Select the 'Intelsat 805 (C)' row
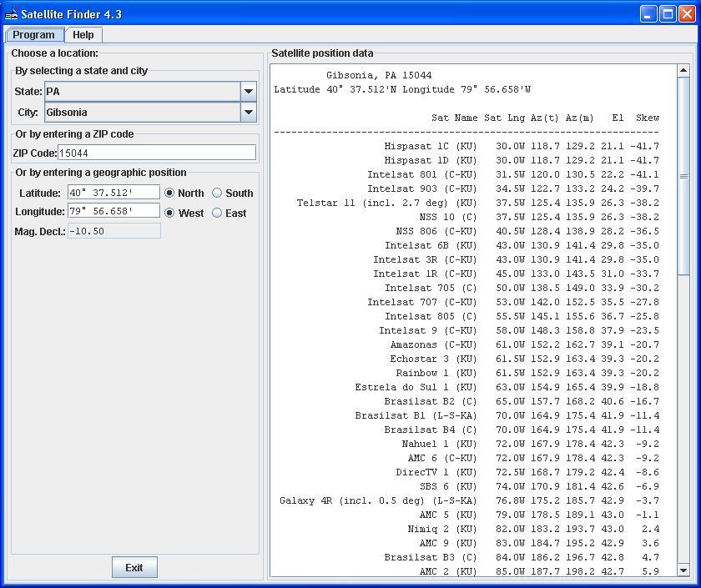The width and height of the screenshot is (701, 588). click(x=466, y=316)
